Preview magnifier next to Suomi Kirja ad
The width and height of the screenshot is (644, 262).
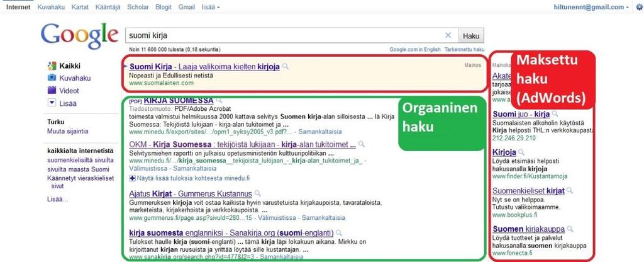click(x=286, y=66)
